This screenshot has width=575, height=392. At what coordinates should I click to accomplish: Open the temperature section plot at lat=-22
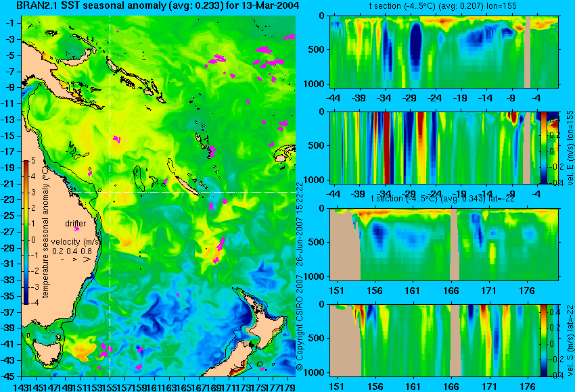coord(444,245)
